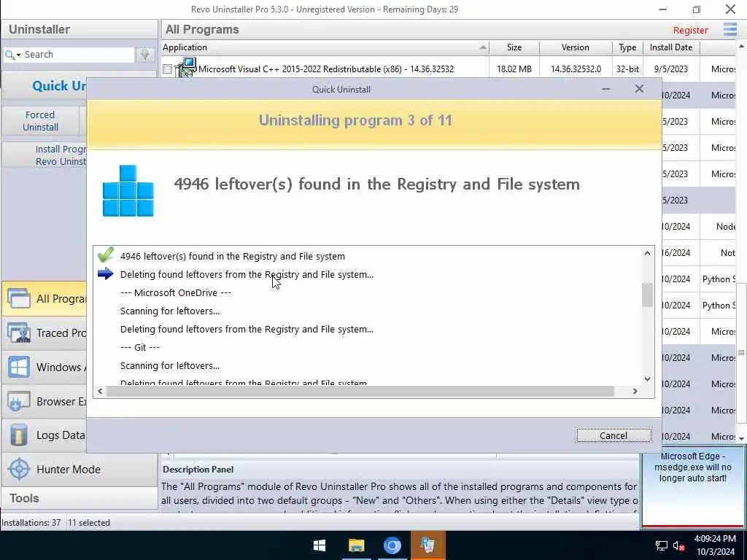Sort by the Type column
This screenshot has width=747, height=560.
627,47
